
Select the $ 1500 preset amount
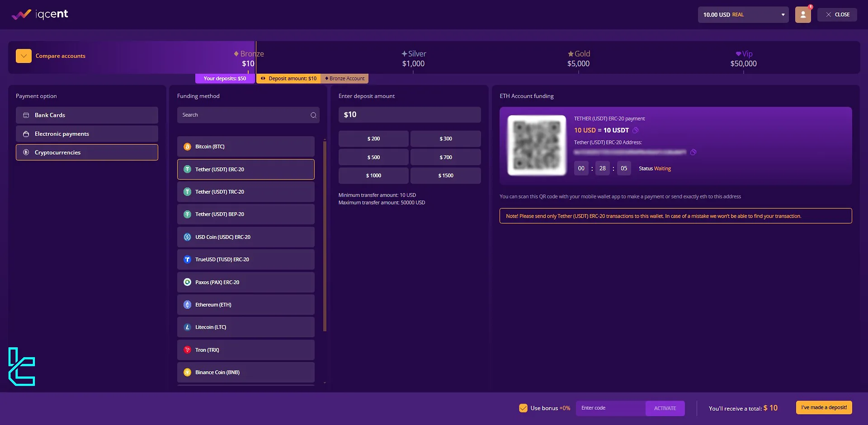pyautogui.click(x=446, y=176)
